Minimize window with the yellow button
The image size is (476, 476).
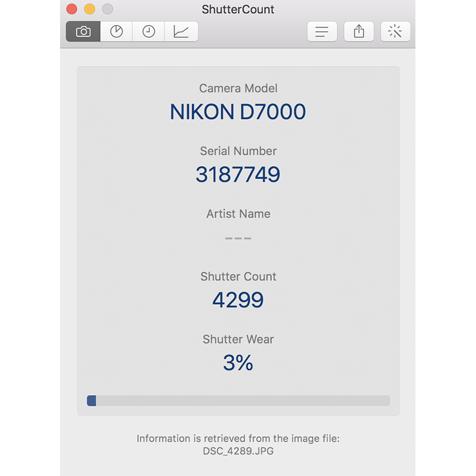89,9
